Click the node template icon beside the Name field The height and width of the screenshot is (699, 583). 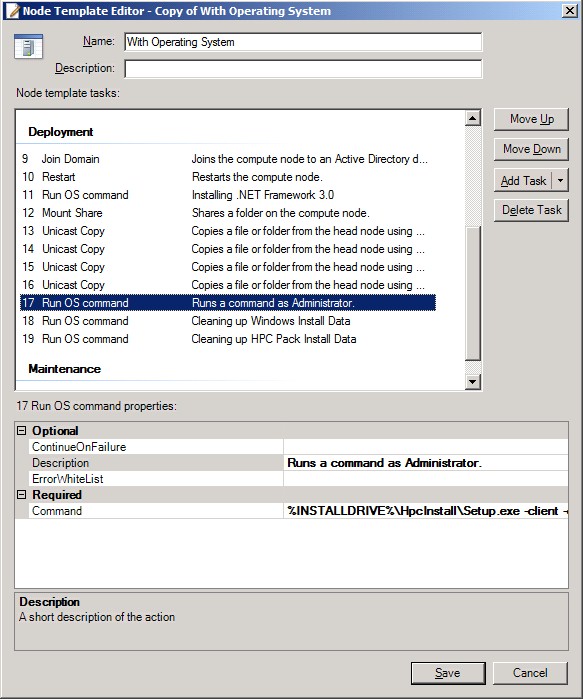coord(28,46)
